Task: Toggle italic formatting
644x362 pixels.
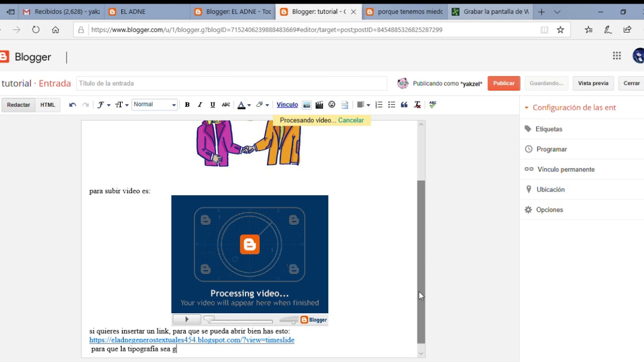Action: click(200, 105)
